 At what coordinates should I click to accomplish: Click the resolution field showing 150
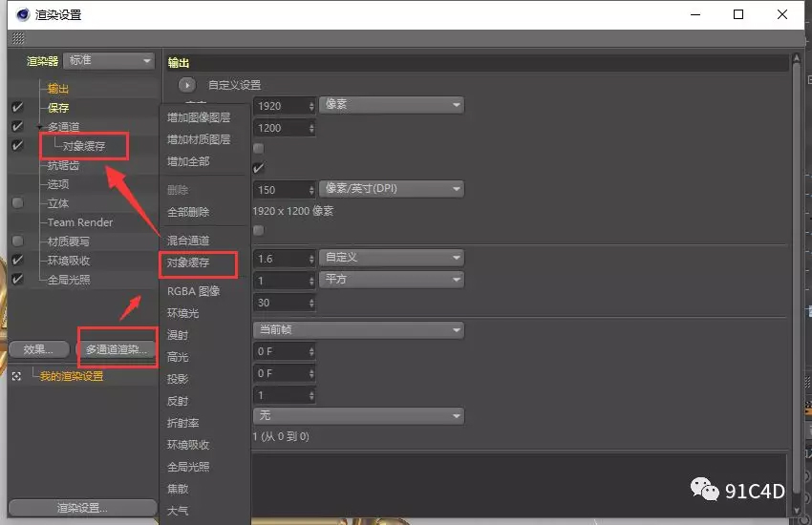[x=285, y=190]
